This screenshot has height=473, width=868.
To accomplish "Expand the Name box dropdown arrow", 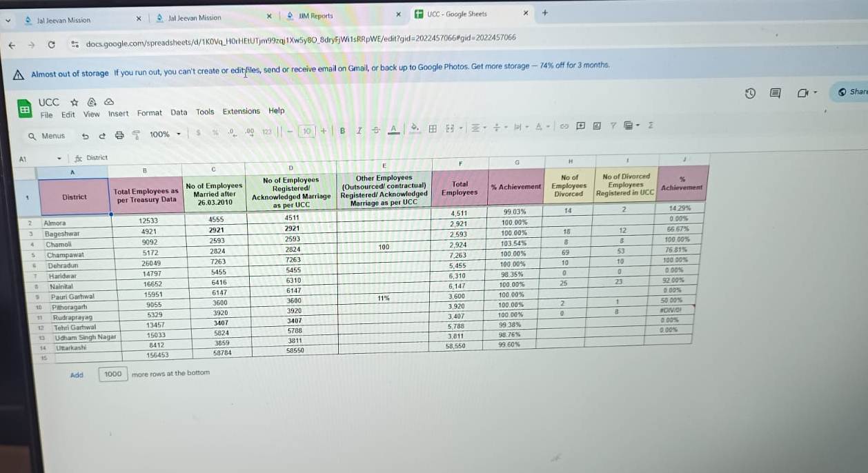I will [59, 158].
